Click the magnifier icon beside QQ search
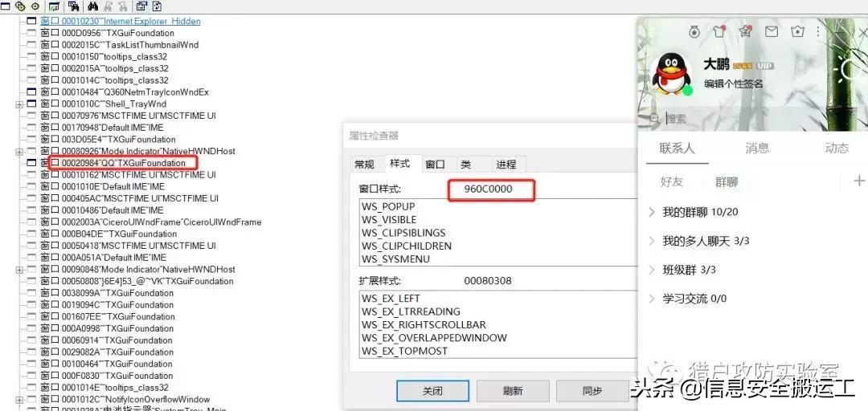Screen dimensions: 868x411 655,118
